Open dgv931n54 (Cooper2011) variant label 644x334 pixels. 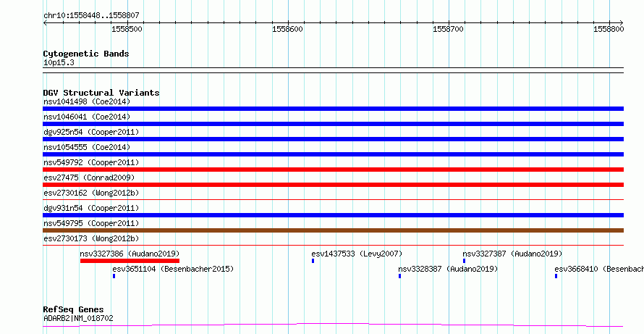click(x=91, y=208)
